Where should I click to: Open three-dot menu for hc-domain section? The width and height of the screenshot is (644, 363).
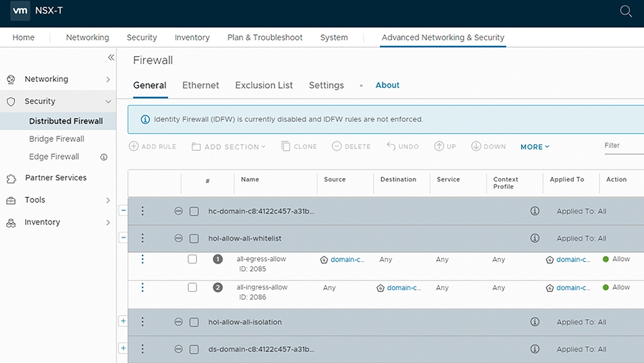point(142,211)
